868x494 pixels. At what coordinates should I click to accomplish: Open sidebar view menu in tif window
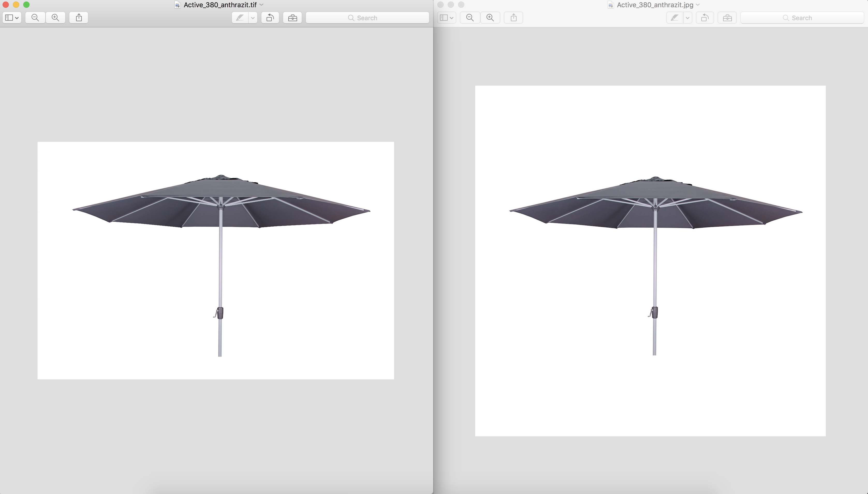pyautogui.click(x=12, y=18)
